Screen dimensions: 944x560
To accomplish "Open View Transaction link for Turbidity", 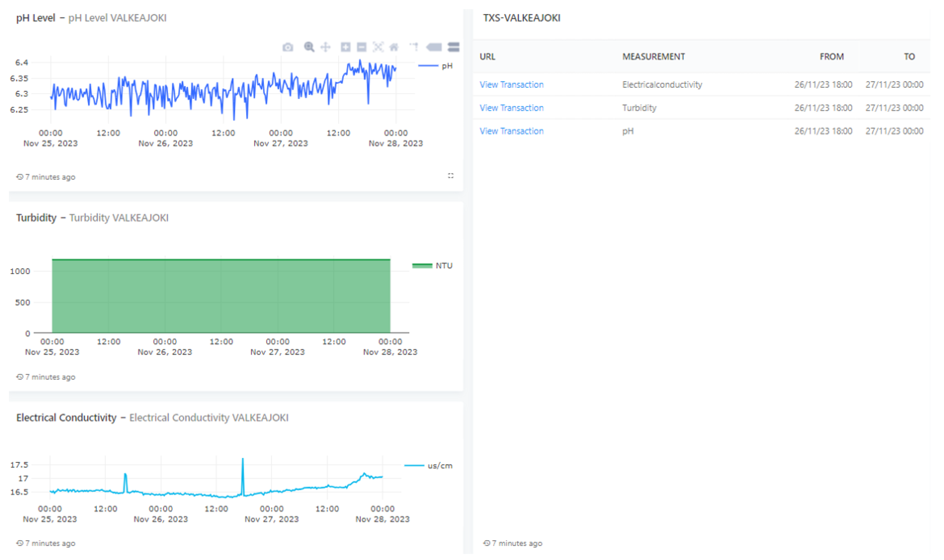I will (x=512, y=108).
